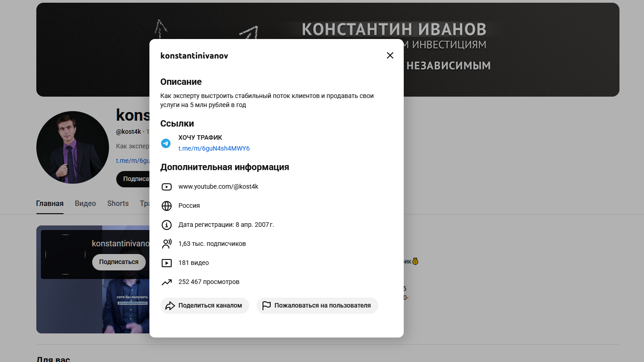The width and height of the screenshot is (644, 362).
Task: Click the YouTube icon beside the channel URL
Action: (167, 187)
